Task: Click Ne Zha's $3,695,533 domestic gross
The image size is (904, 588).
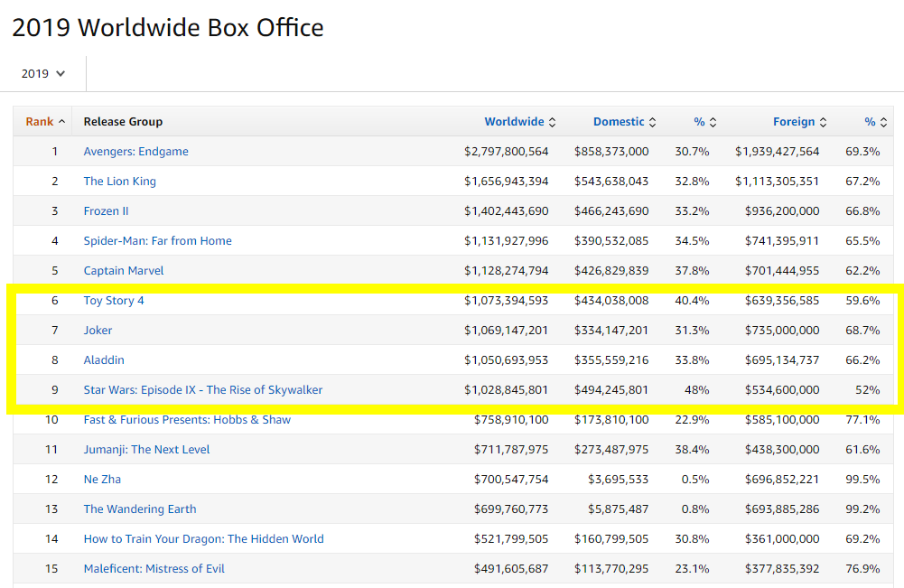Action: (x=618, y=479)
